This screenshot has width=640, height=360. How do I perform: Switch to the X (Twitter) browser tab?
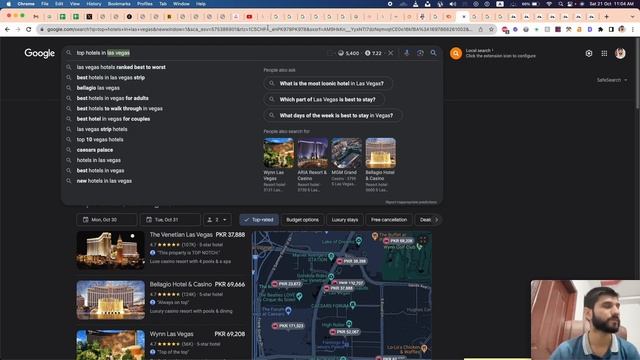89,17
